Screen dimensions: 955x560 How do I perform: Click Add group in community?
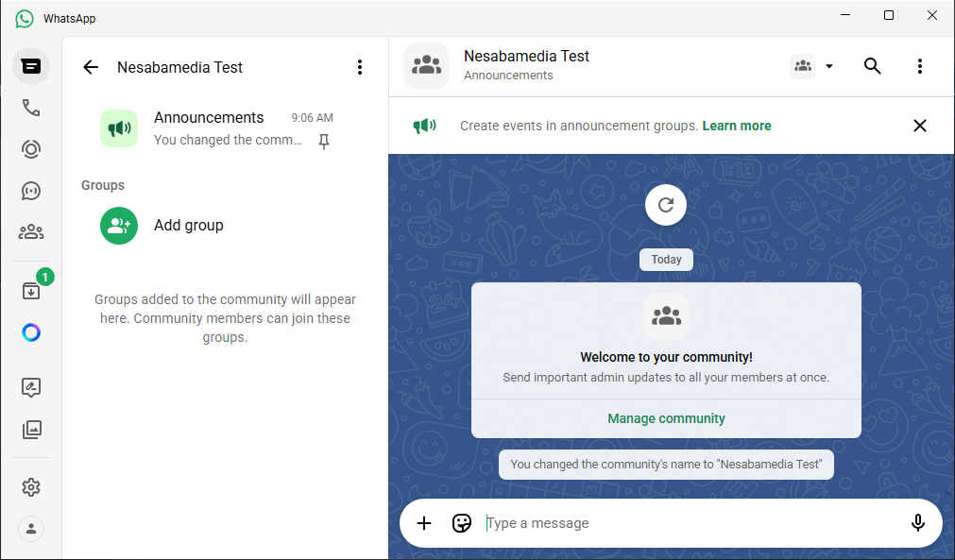point(189,226)
